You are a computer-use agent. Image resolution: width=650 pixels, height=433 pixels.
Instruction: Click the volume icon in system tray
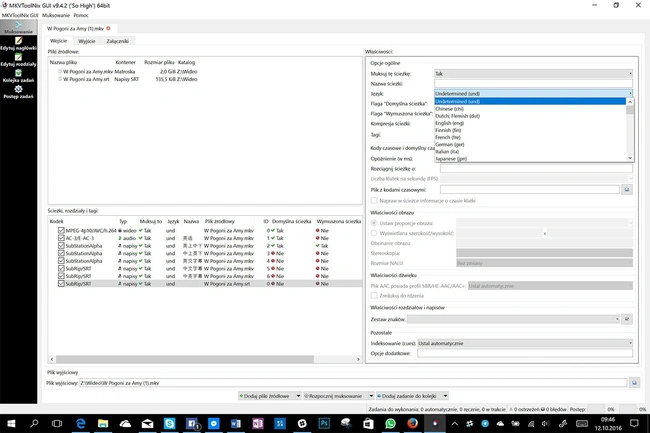click(x=546, y=423)
